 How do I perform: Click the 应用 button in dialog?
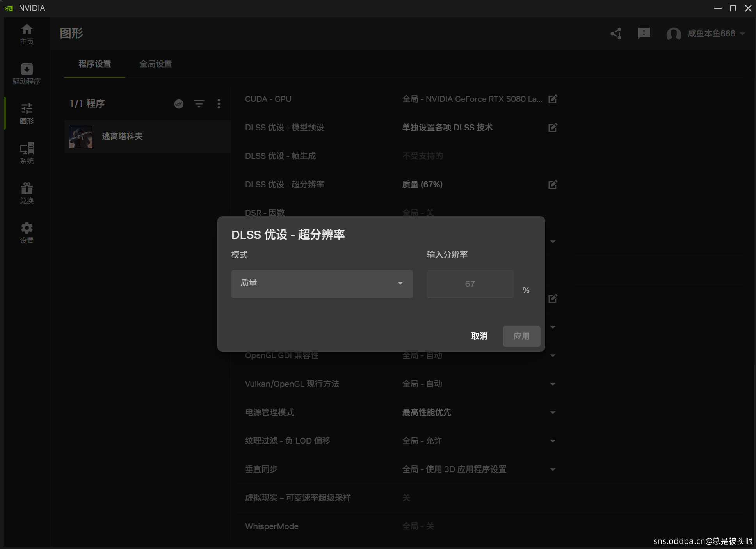(x=521, y=336)
